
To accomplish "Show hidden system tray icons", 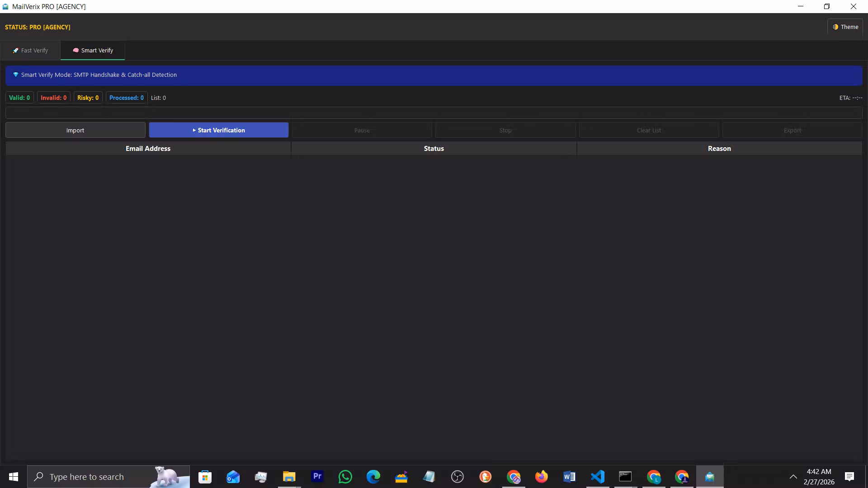I will pyautogui.click(x=793, y=477).
